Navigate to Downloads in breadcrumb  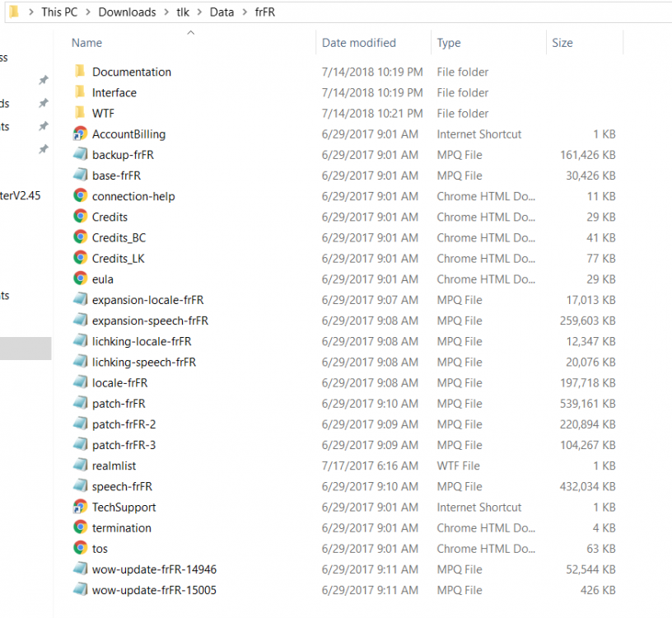point(128,12)
